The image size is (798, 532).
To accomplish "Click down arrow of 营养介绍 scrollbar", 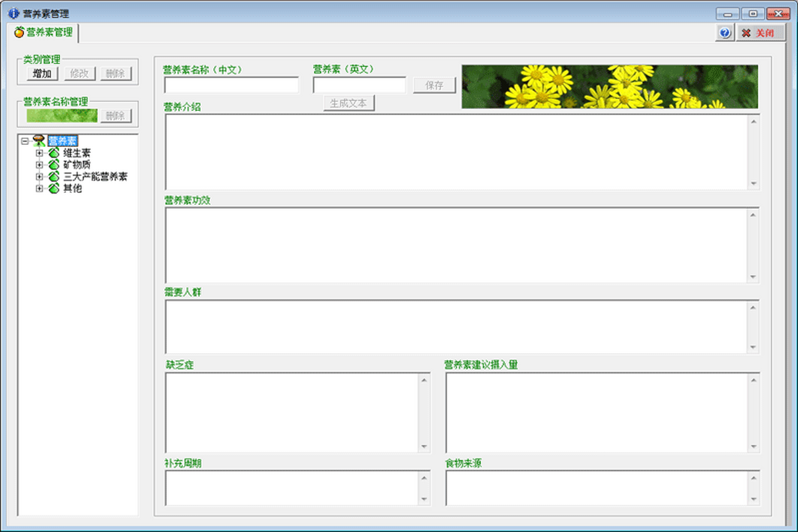I will (x=753, y=184).
